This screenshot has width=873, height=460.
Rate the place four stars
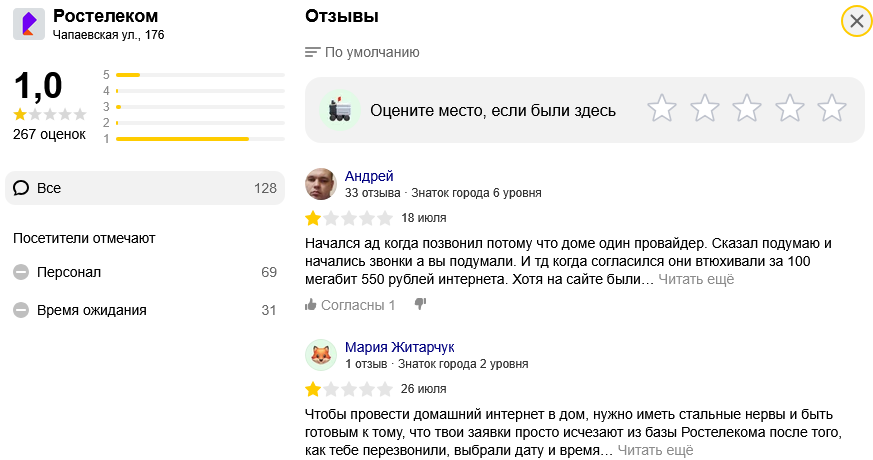point(789,108)
